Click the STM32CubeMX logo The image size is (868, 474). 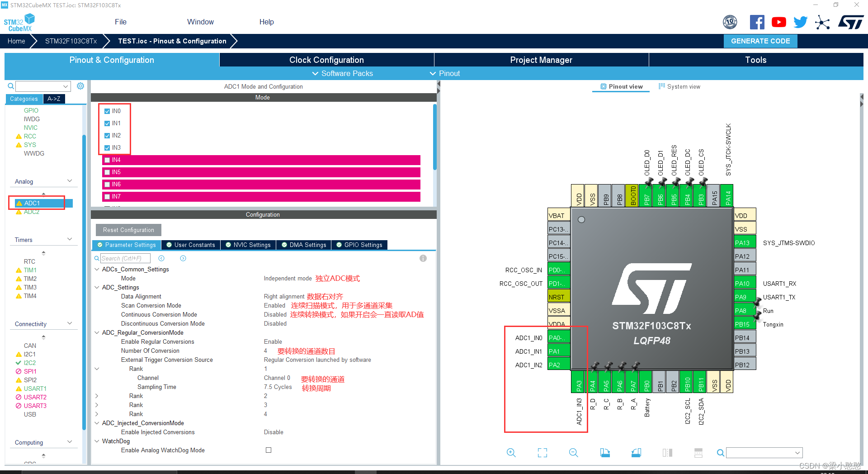pos(19,23)
